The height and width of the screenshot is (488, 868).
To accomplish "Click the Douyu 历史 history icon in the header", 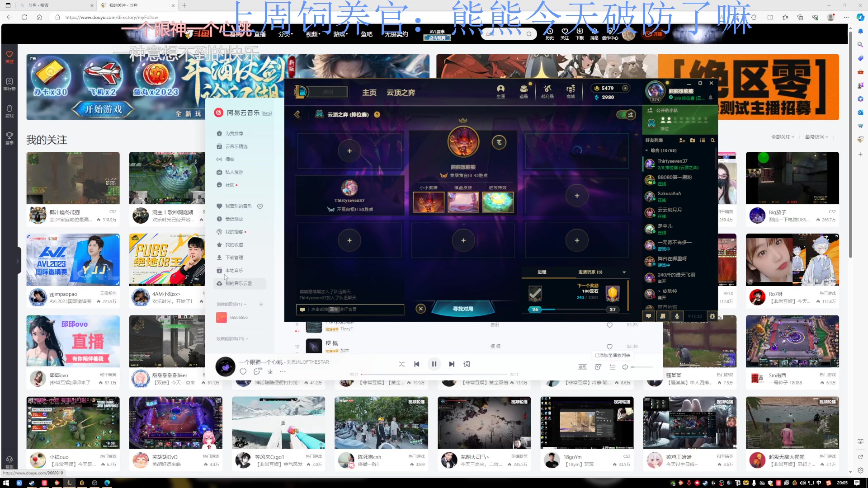I will pyautogui.click(x=550, y=34).
